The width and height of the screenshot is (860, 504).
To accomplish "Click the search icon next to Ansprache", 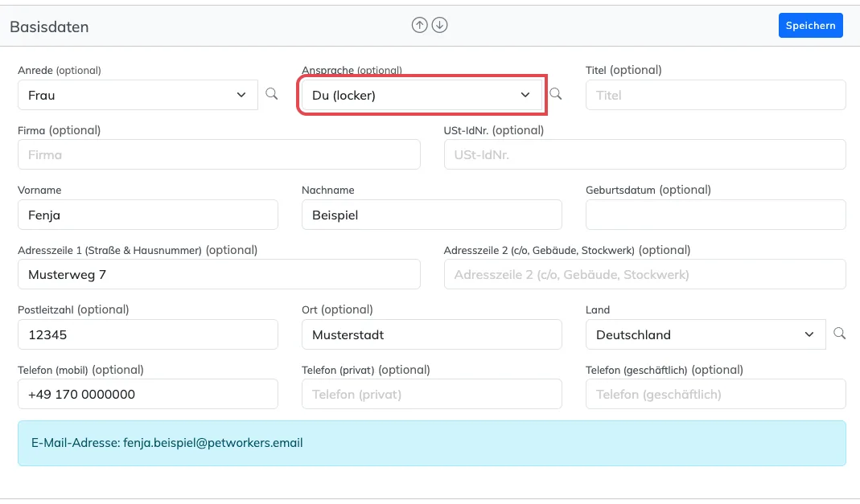I will pyautogui.click(x=556, y=94).
